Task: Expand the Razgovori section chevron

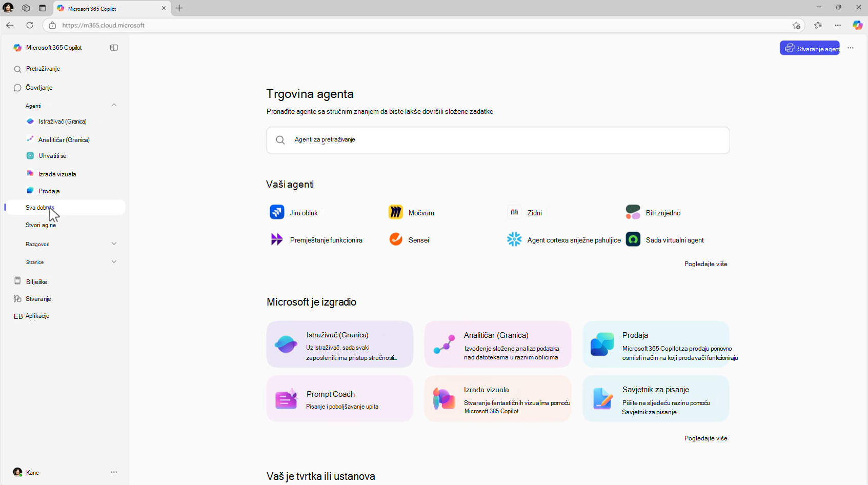Action: (x=114, y=244)
